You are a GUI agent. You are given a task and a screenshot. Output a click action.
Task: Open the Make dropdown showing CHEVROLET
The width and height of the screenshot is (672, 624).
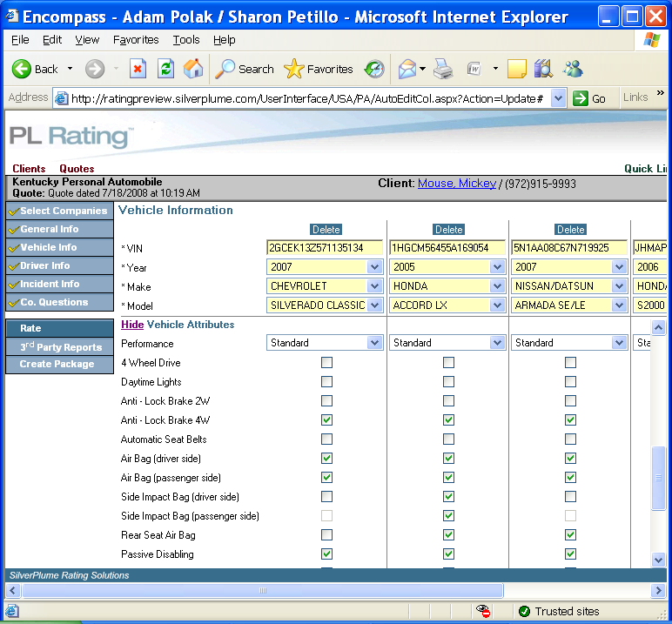374,286
